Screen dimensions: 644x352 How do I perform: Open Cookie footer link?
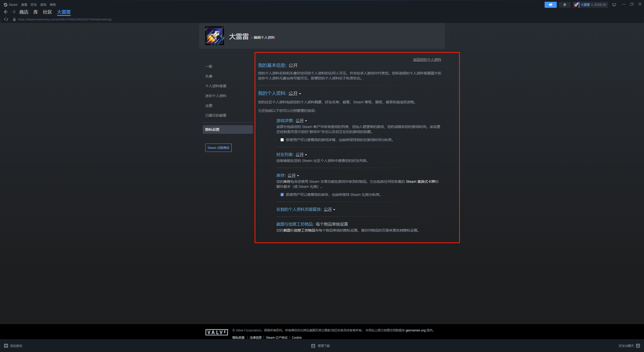(x=297, y=338)
